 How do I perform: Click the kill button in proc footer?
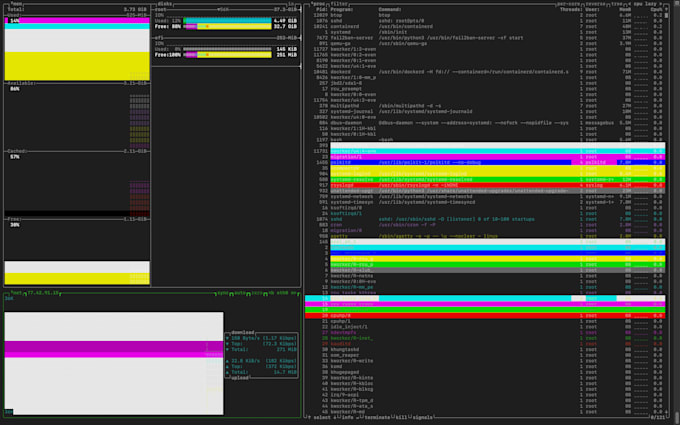[x=401, y=417]
